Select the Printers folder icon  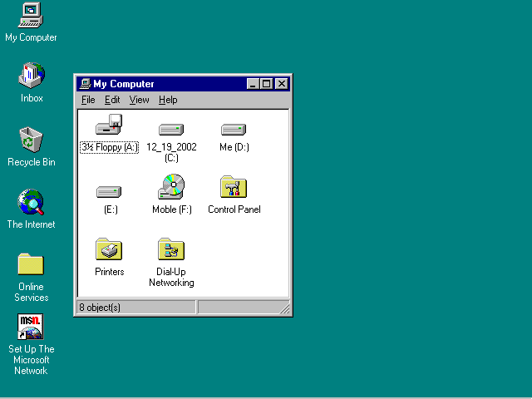coord(109,249)
